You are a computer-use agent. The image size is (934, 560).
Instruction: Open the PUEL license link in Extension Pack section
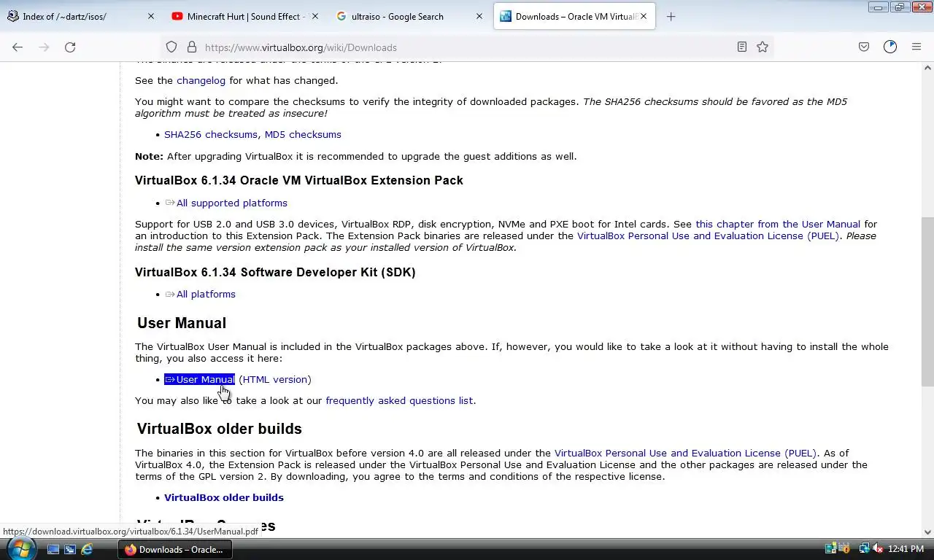point(709,236)
